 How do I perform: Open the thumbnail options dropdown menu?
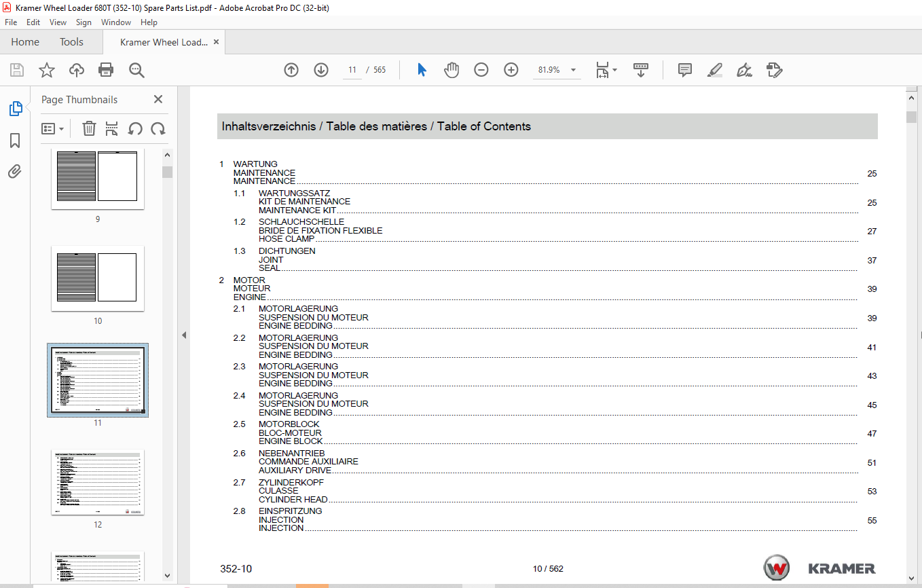[52, 128]
